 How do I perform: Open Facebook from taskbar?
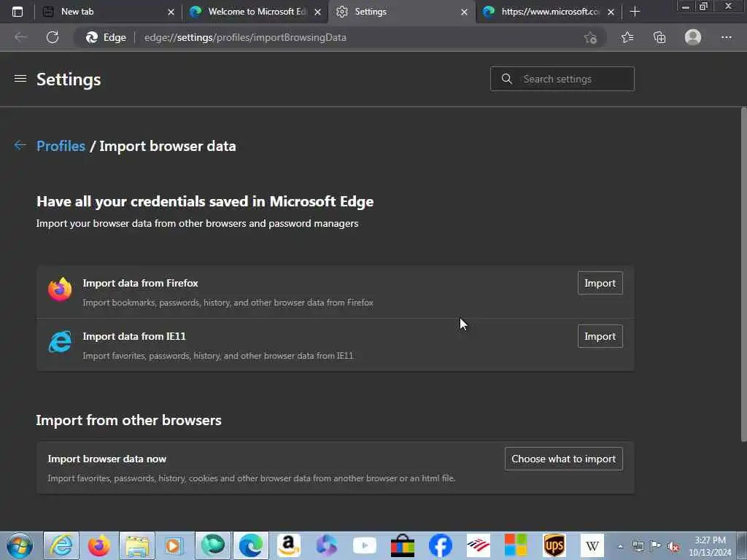click(440, 545)
